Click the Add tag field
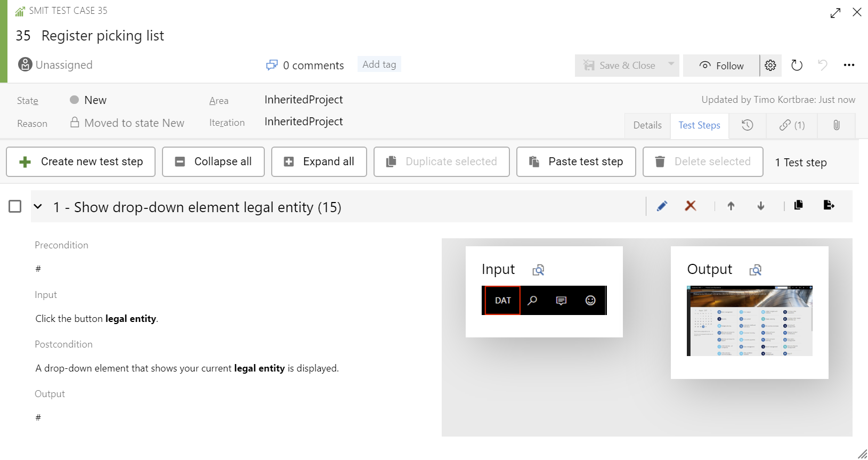The height and width of the screenshot is (460, 868). pyautogui.click(x=379, y=64)
